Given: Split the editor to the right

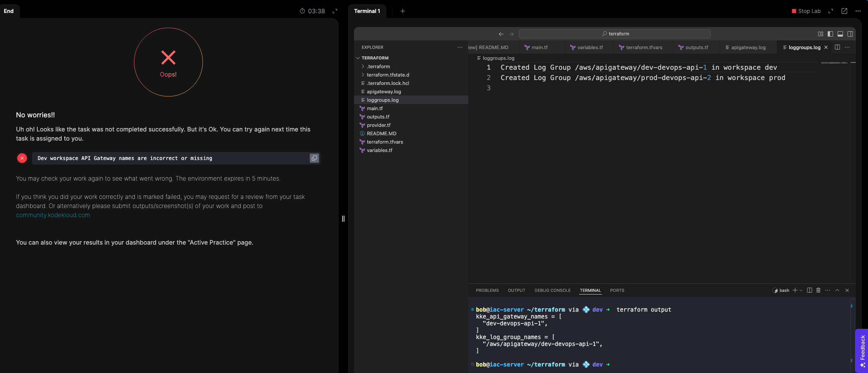Looking at the screenshot, I should [837, 47].
